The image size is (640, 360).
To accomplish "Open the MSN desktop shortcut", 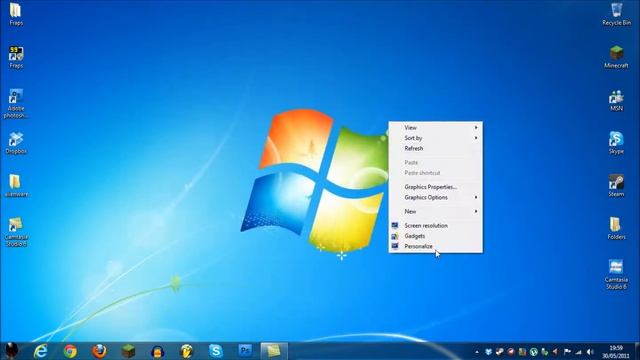I will click(x=616, y=100).
